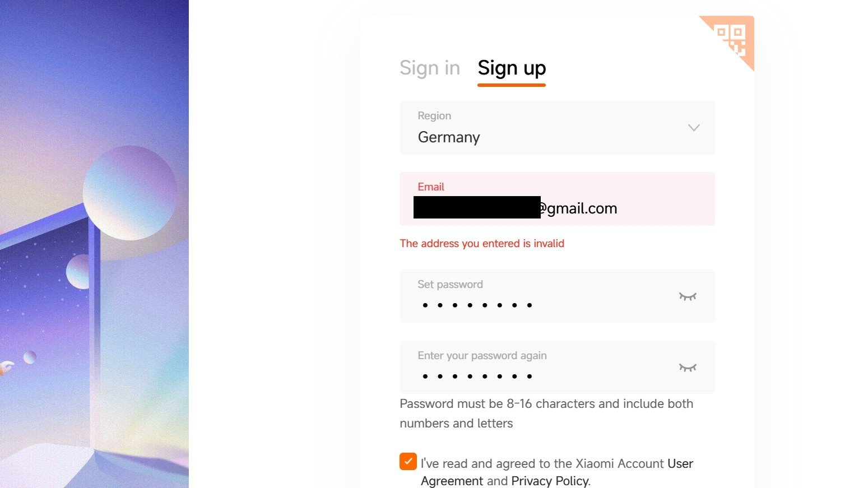
Task: Click the invalid address error message
Action: 482,244
